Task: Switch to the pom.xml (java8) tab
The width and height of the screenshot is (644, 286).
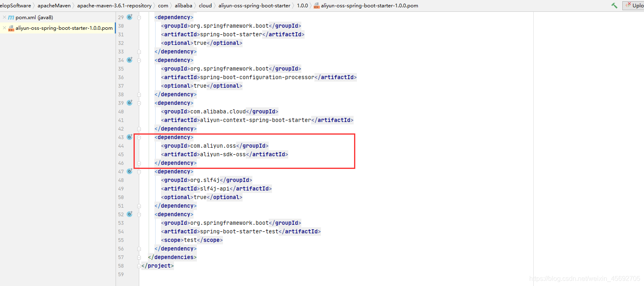Action: 34,18
